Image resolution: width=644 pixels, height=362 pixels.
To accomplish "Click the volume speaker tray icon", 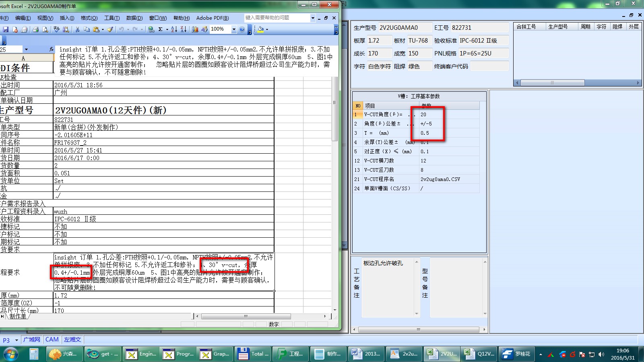I will click(601, 354).
